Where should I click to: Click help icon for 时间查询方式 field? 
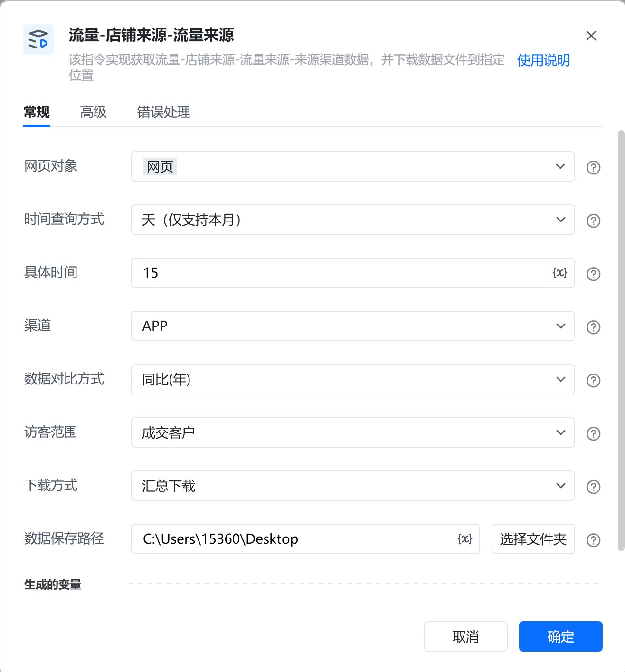(593, 221)
